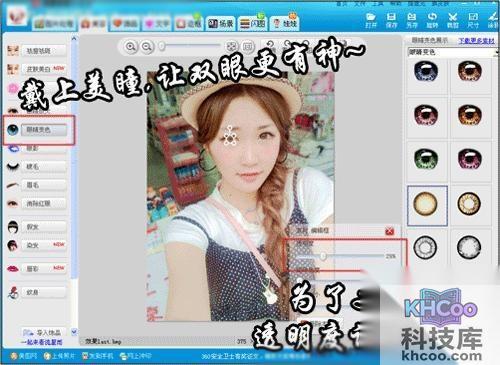Open the 唇彩 lip gloss tool
The height and width of the screenshot is (365, 500).
click(x=44, y=269)
